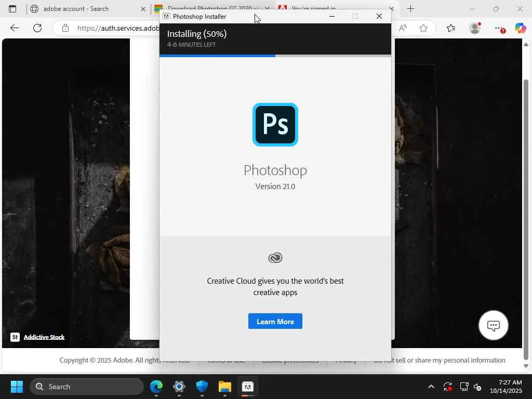Image resolution: width=532 pixels, height=399 pixels.
Task: Click the muted volume tray icon
Action: coord(477,387)
